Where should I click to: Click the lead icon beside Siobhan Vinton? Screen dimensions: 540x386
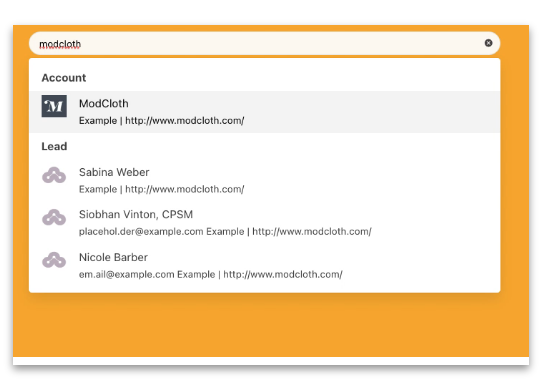coord(54,217)
